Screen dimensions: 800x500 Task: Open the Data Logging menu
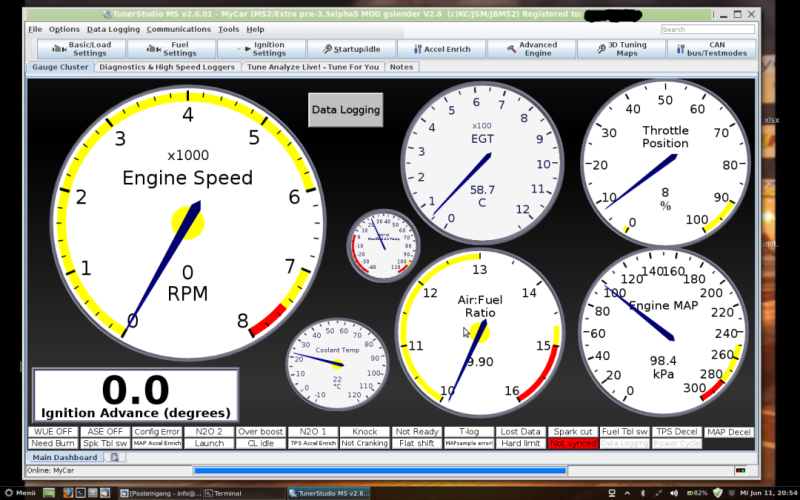[113, 29]
